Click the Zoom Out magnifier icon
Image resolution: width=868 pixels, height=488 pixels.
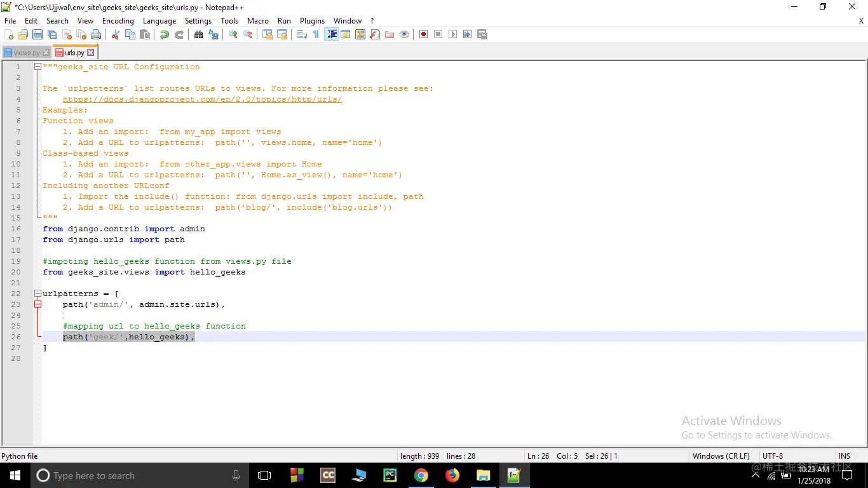click(248, 34)
